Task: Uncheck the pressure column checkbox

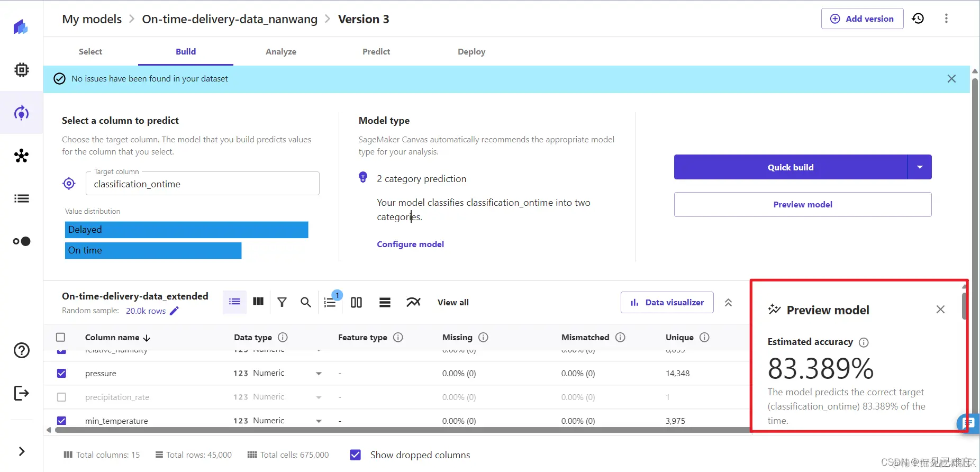Action: pyautogui.click(x=61, y=374)
